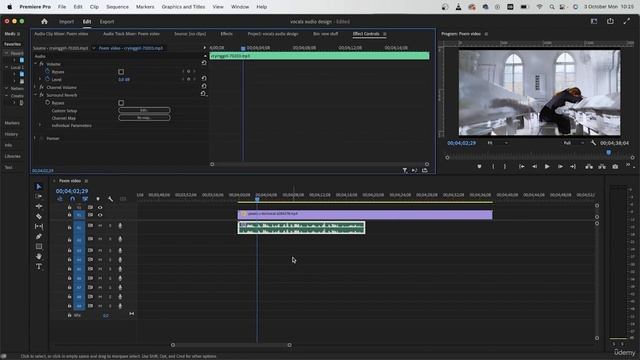
Task: Click the Extract button in Program monitor
Action: tap(602, 167)
